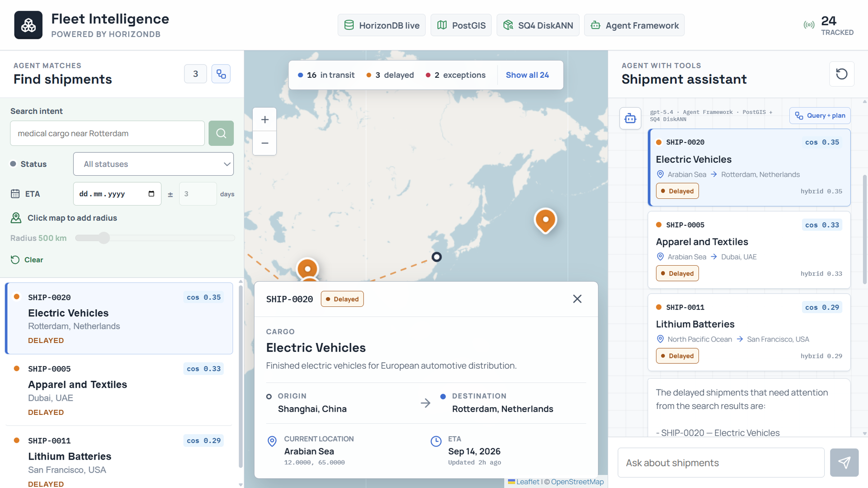Click the location pin on assistant SHIP-0020 card

tap(660, 174)
